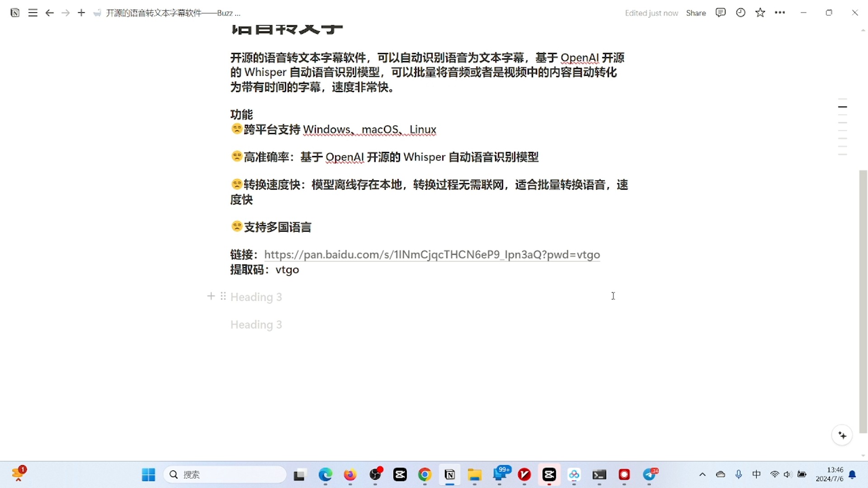Open the CapCut taskbar icon with pink highlight
This screenshot has width=868, height=488.
coord(549,474)
